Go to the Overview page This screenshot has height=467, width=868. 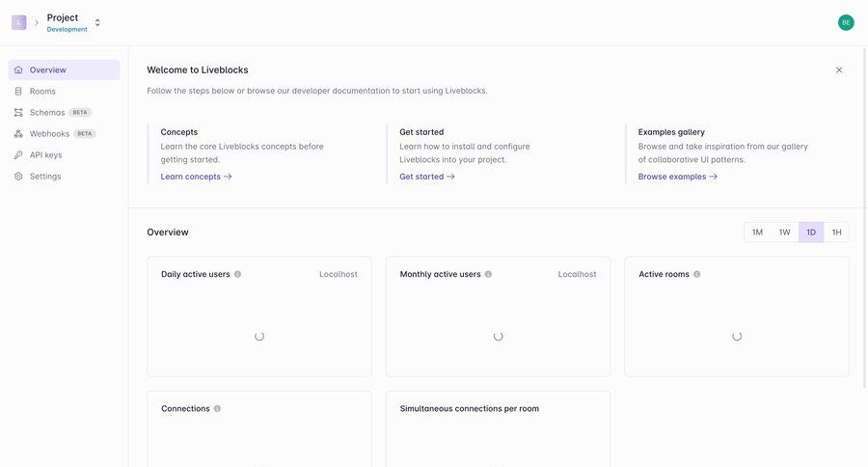pyautogui.click(x=64, y=69)
